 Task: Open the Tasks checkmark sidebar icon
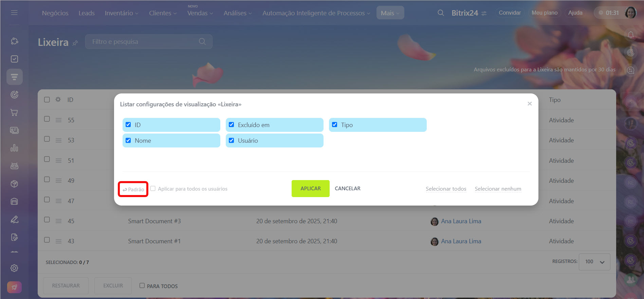click(14, 59)
